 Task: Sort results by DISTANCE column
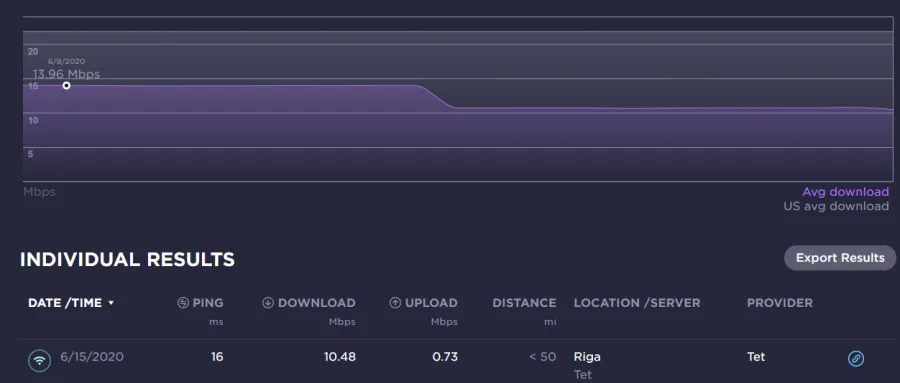(x=524, y=303)
